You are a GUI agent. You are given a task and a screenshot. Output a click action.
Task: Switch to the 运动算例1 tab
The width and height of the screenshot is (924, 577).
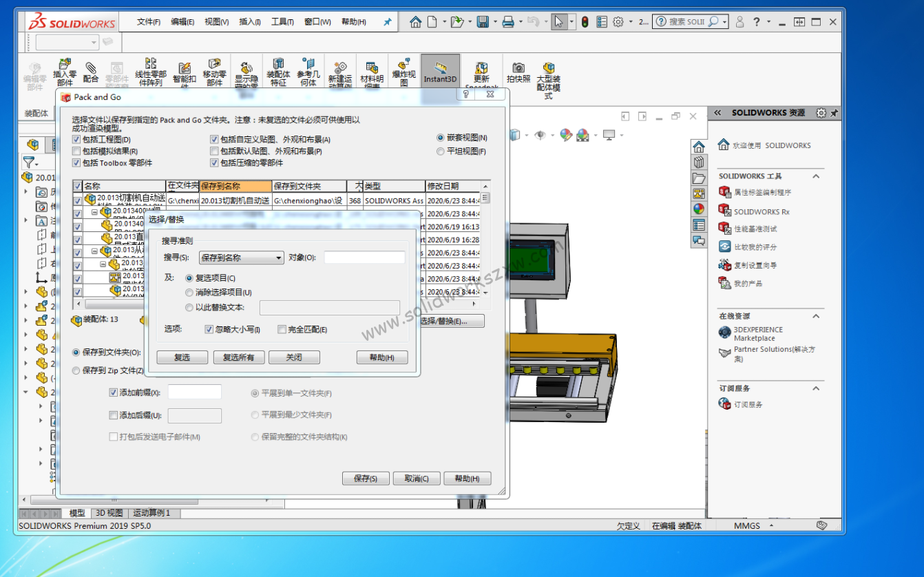(x=152, y=513)
